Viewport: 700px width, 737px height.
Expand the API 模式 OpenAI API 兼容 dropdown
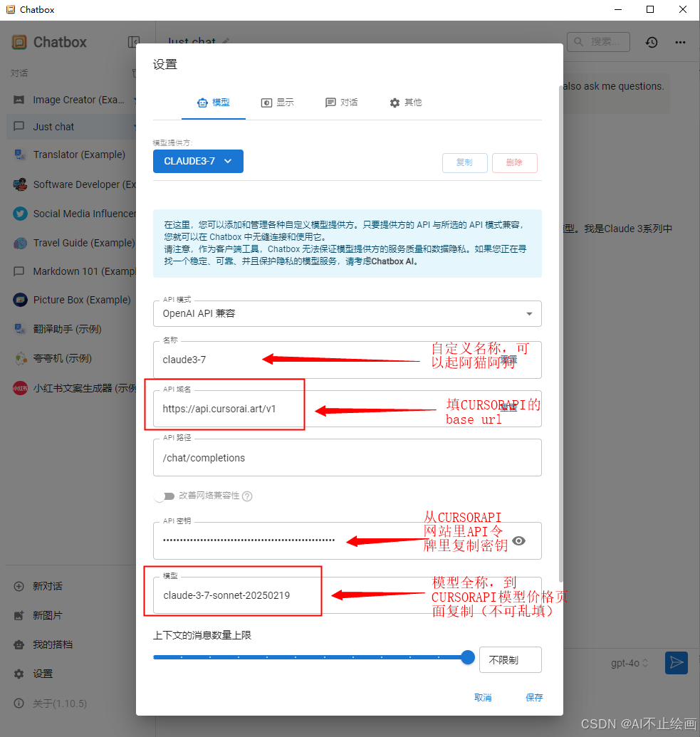(347, 313)
